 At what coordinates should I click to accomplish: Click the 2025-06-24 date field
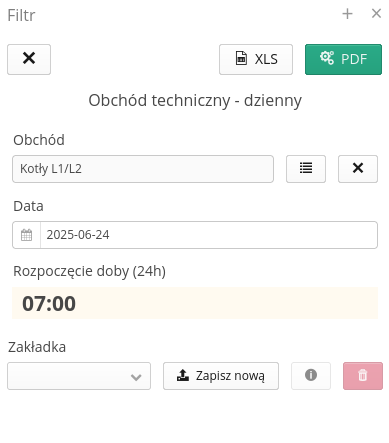209,235
